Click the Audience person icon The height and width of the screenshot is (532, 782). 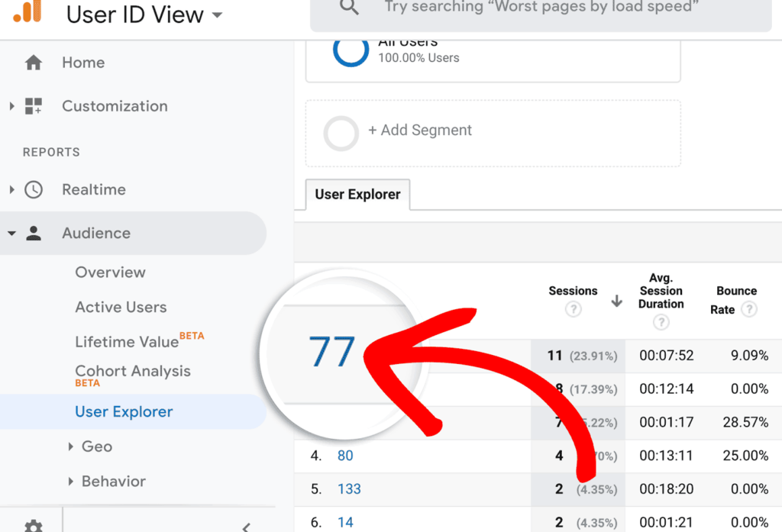(x=34, y=234)
